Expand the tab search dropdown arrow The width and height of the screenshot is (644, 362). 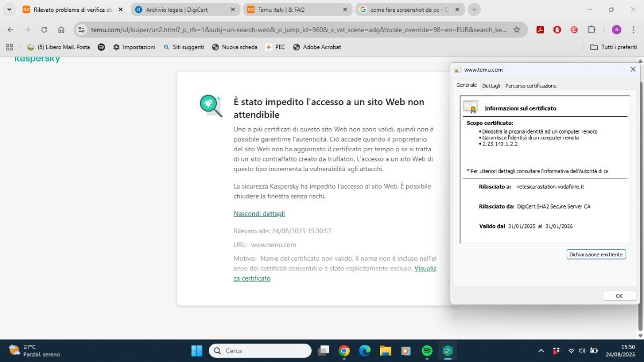click(x=9, y=10)
